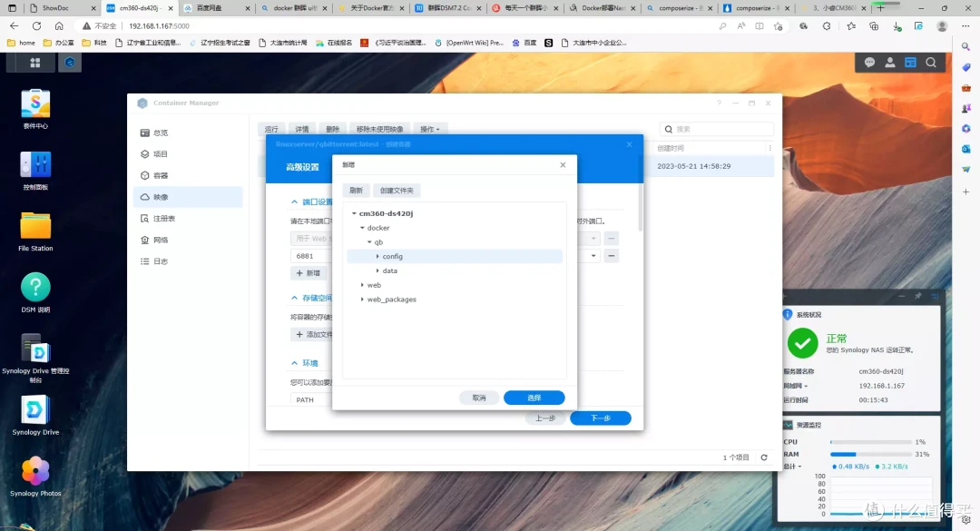Open the DSM main menu grid
980x531 pixels.
pyautogui.click(x=35, y=63)
